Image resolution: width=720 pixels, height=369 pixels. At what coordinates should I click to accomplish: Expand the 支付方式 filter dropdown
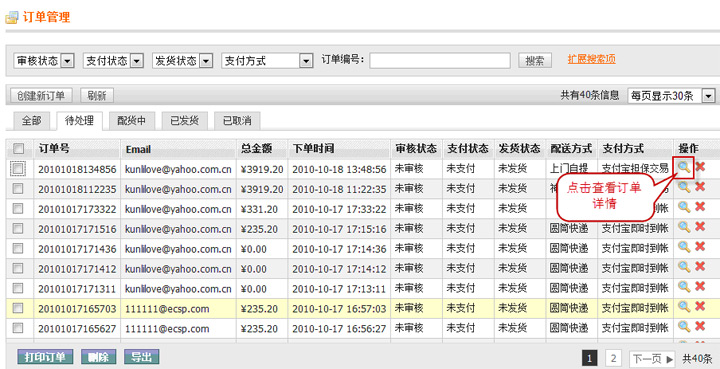tap(267, 61)
